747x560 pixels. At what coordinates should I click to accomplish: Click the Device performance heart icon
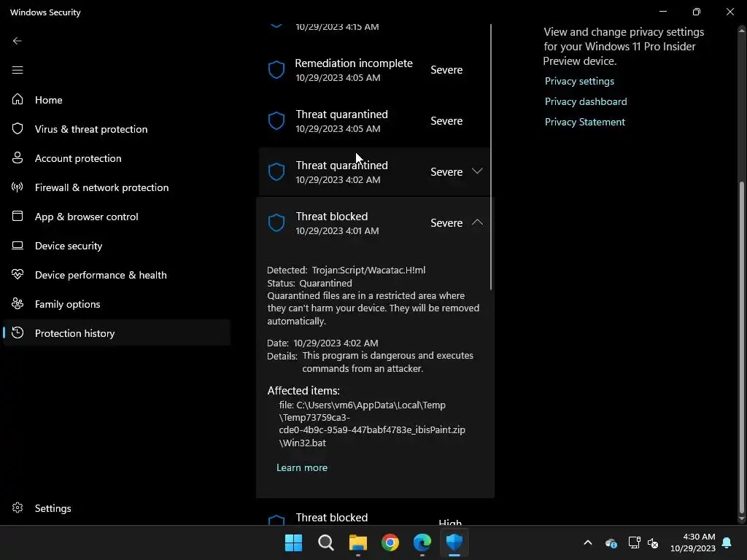[18, 274]
